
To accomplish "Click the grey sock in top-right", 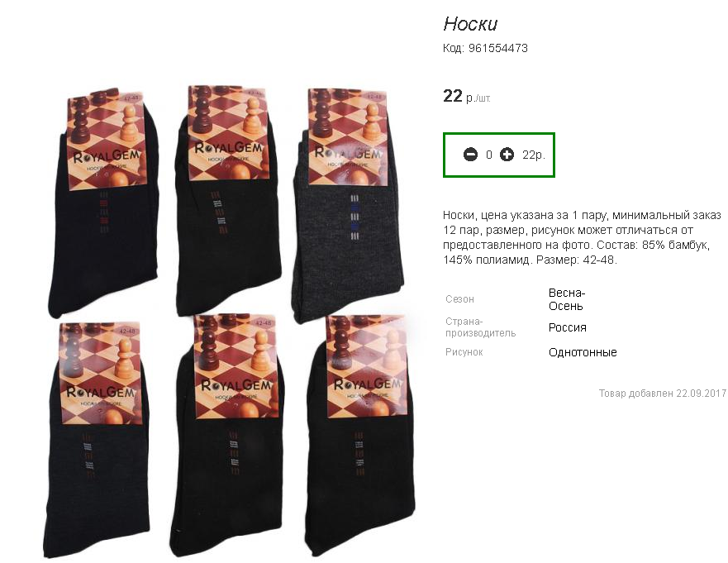I will tap(348, 204).
